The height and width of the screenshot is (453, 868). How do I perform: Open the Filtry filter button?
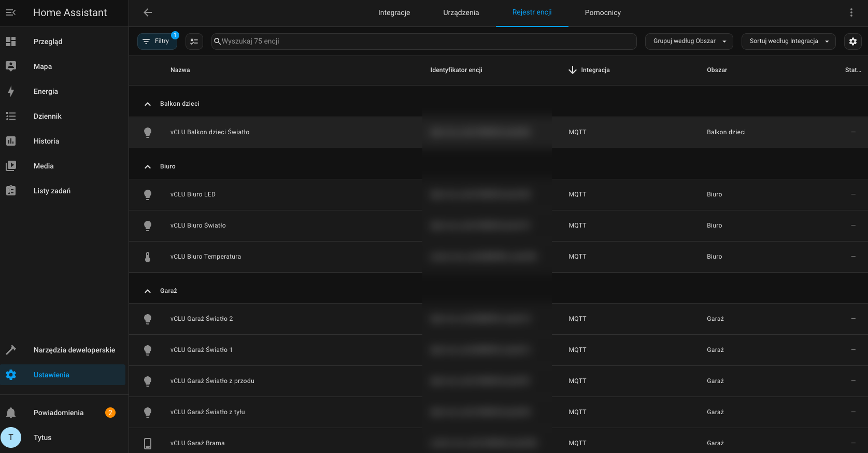(157, 41)
